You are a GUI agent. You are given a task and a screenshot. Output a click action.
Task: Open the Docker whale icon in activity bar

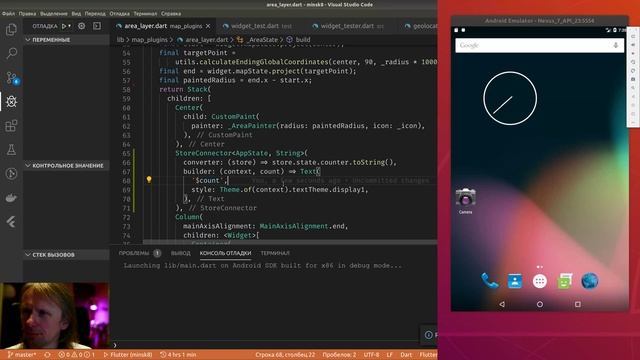[x=11, y=198]
